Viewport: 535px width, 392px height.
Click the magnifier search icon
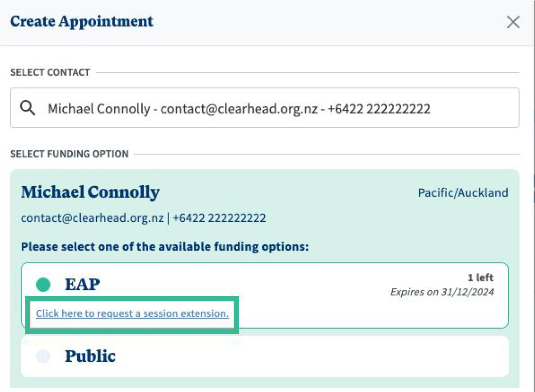point(28,109)
